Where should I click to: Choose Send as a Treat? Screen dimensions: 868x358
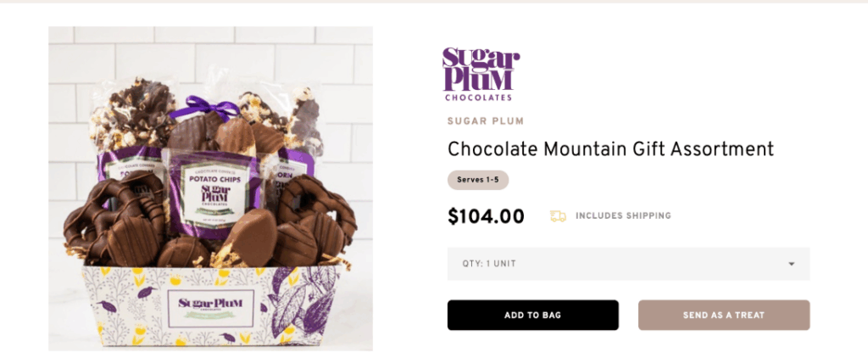click(x=723, y=315)
